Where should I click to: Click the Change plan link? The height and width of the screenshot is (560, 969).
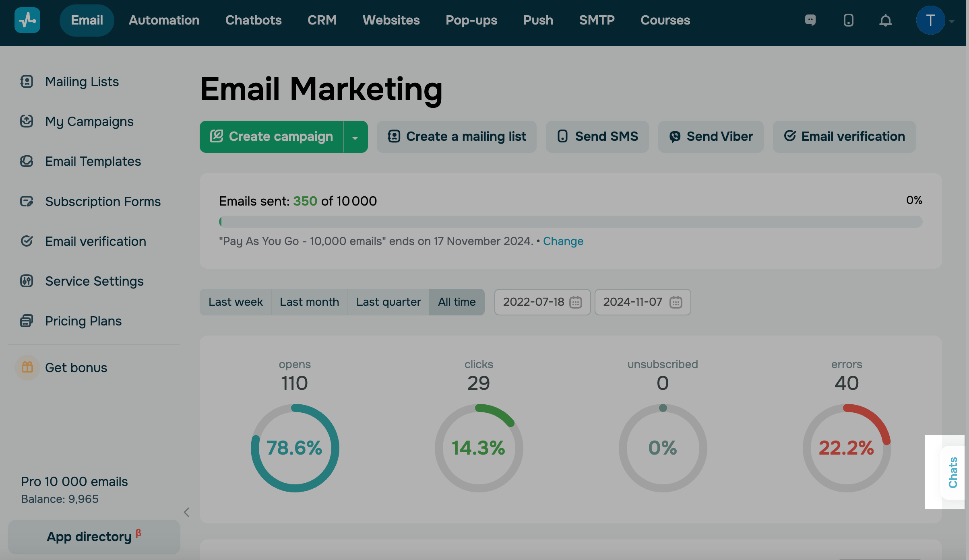563,241
